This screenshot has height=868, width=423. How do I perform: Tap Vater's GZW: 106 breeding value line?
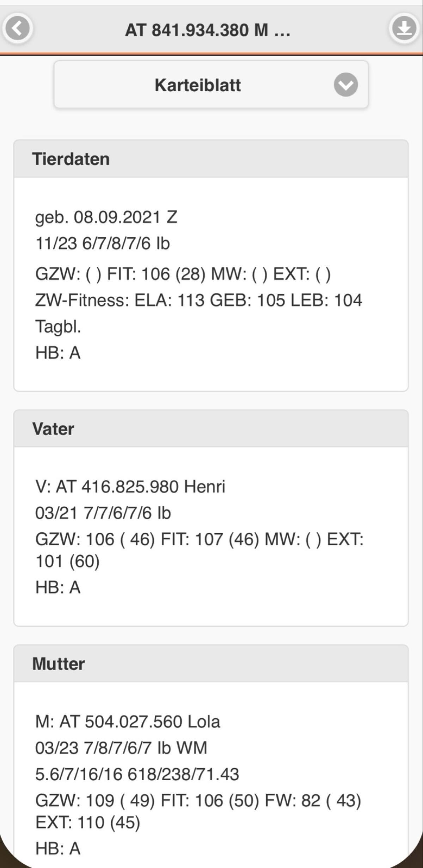(x=199, y=540)
